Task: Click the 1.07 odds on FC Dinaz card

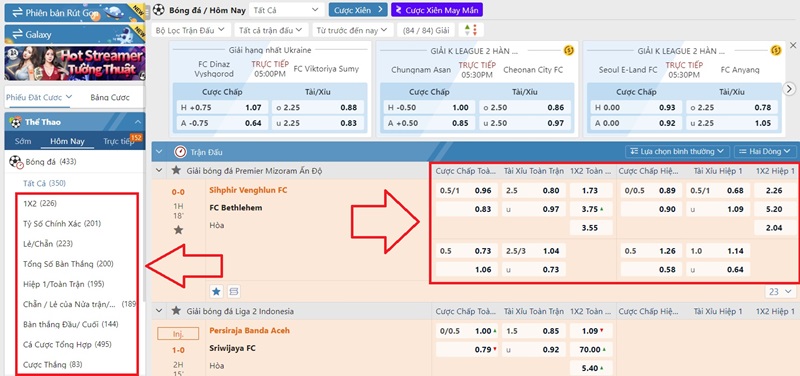Action: pos(221,108)
